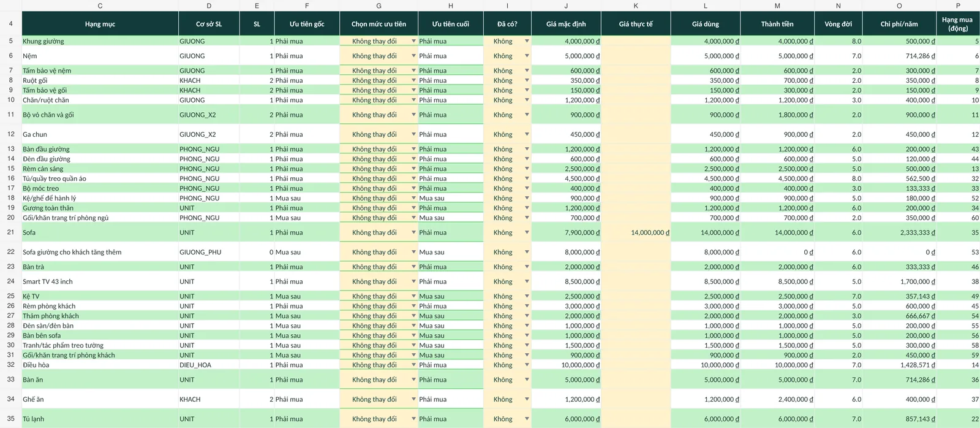Viewport: 980px width, 428px height.
Task: Click the 1,428,571 ₫ cell in Điều hòa row
Action: [899, 365]
